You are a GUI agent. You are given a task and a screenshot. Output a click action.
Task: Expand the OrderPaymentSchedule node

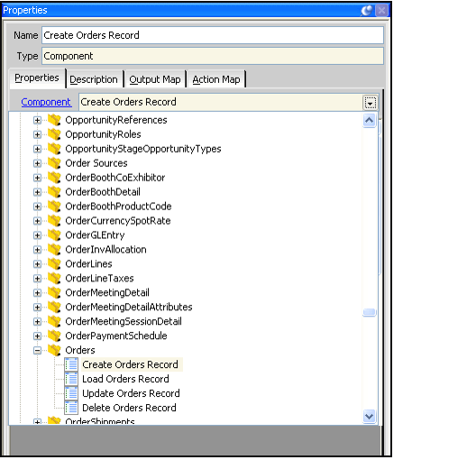(x=37, y=336)
